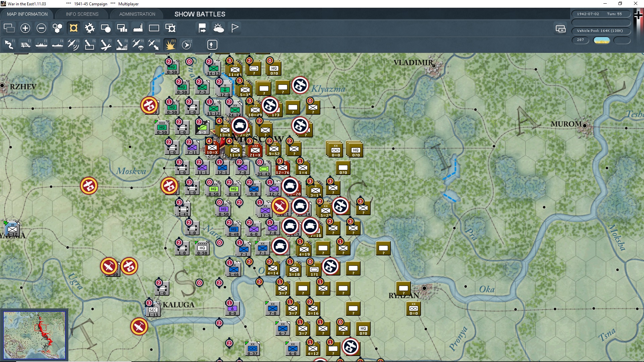Select F3 naval transport mode
This screenshot has width=644, height=362.
[x=41, y=45]
